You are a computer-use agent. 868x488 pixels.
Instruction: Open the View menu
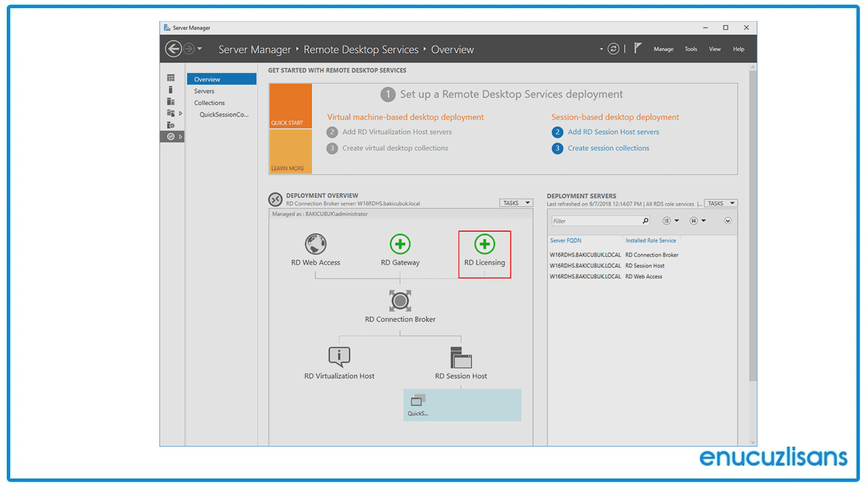click(715, 49)
